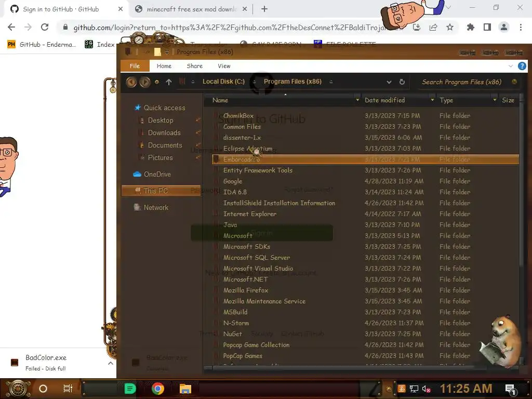This screenshot has width=532, height=399.
Task: Share this page icon in address bar
Action: click(433, 27)
